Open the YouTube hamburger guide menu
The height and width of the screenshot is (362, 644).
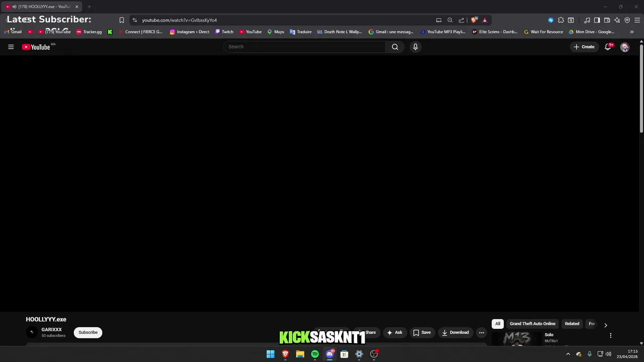(x=11, y=47)
